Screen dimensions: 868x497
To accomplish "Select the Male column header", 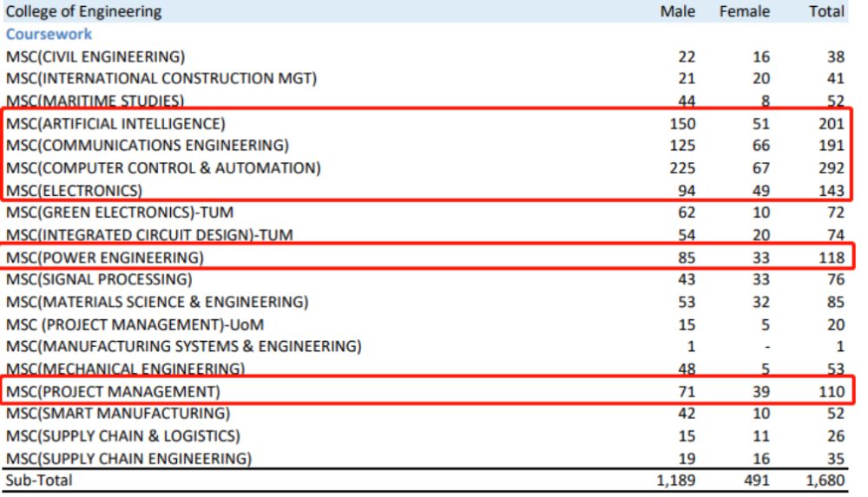I will coord(678,11).
